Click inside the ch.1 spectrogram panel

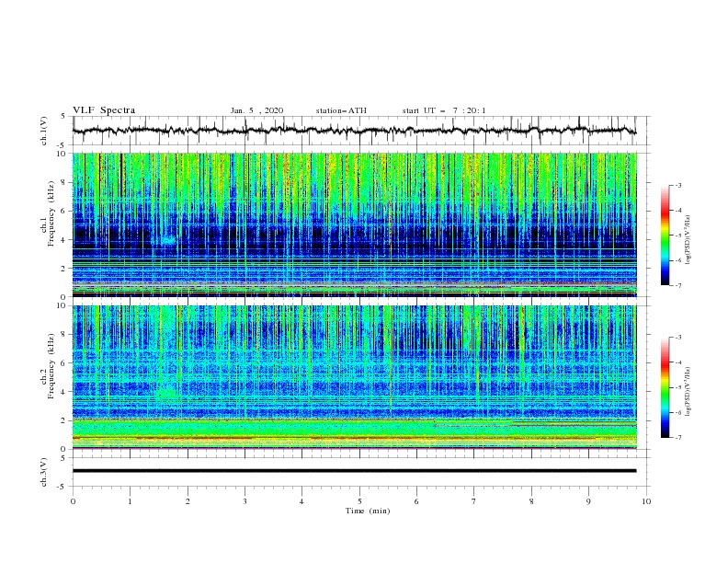(x=354, y=224)
